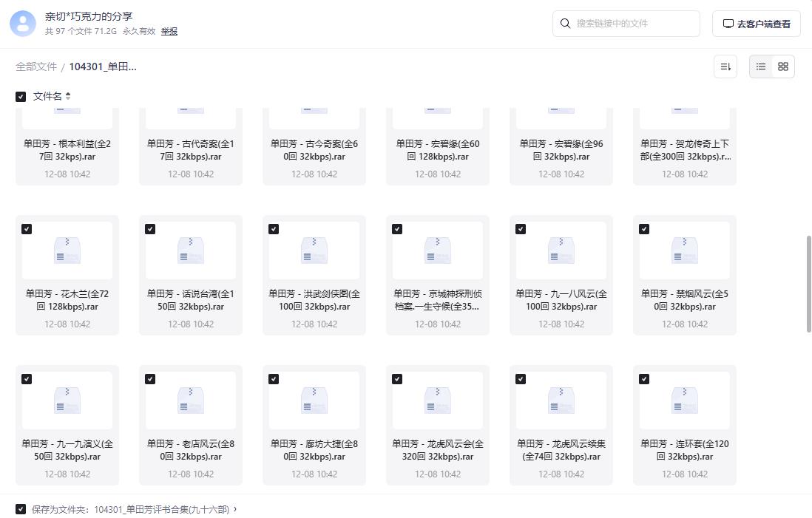The image size is (812, 518).
Task: Click the user avatar icon
Action: click(23, 24)
